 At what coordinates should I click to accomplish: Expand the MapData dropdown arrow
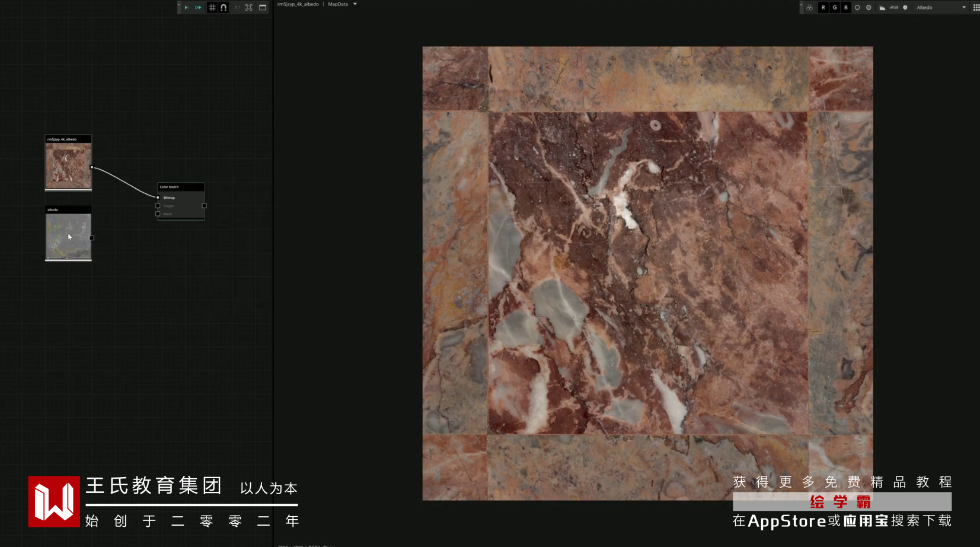355,4
